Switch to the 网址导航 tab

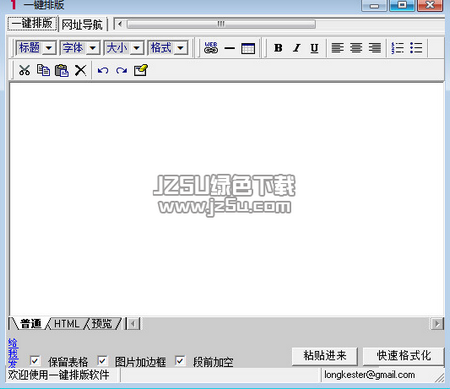pos(82,24)
